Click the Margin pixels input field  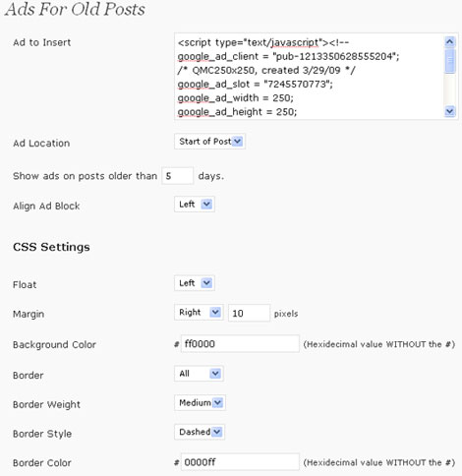pyautogui.click(x=249, y=313)
